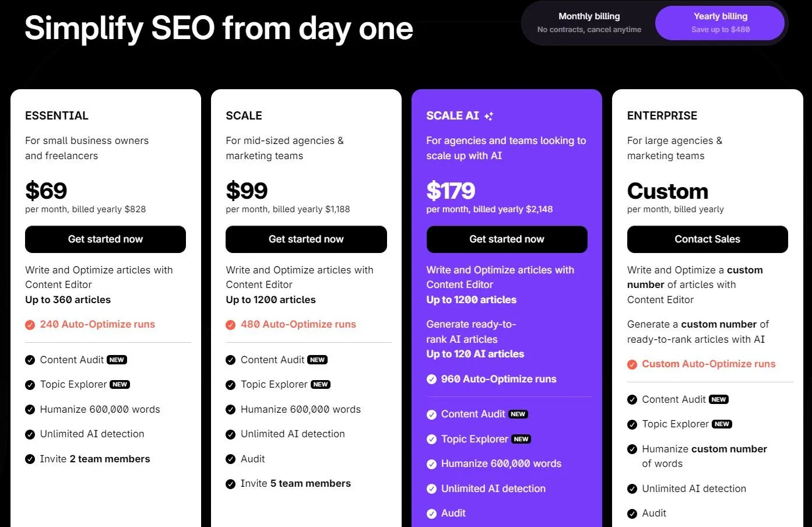Click the checkmark next to Invite 2 team members
812x527 pixels.
click(30, 459)
